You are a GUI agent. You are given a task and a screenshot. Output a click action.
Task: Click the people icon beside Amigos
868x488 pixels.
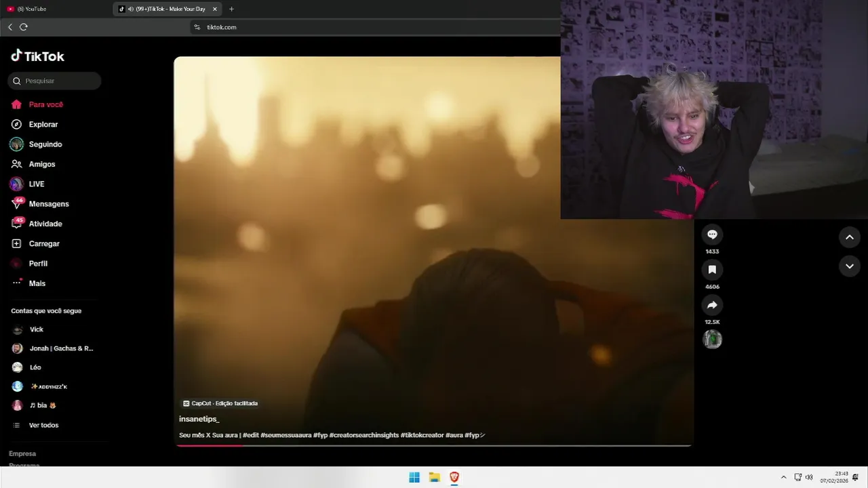pyautogui.click(x=16, y=164)
